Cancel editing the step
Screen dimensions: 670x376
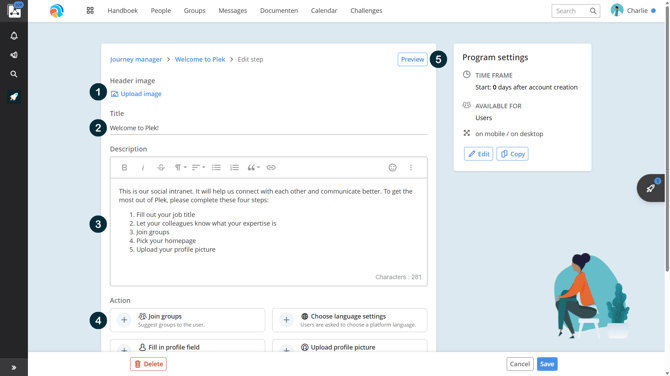coord(520,364)
